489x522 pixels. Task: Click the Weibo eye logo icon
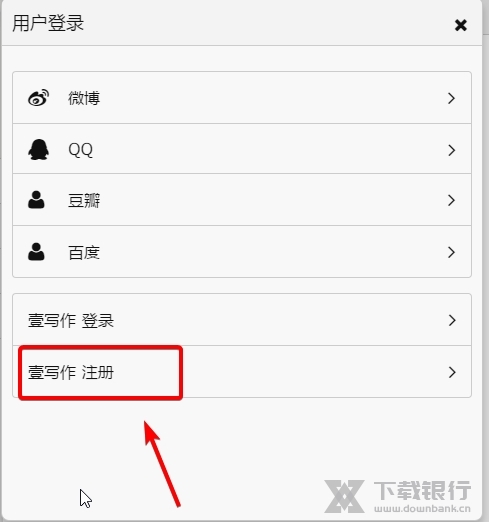point(39,98)
